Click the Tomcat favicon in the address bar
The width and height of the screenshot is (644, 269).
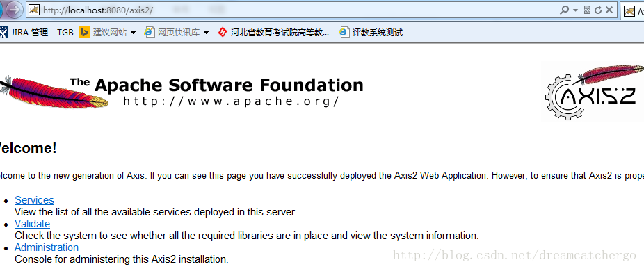[x=33, y=10]
